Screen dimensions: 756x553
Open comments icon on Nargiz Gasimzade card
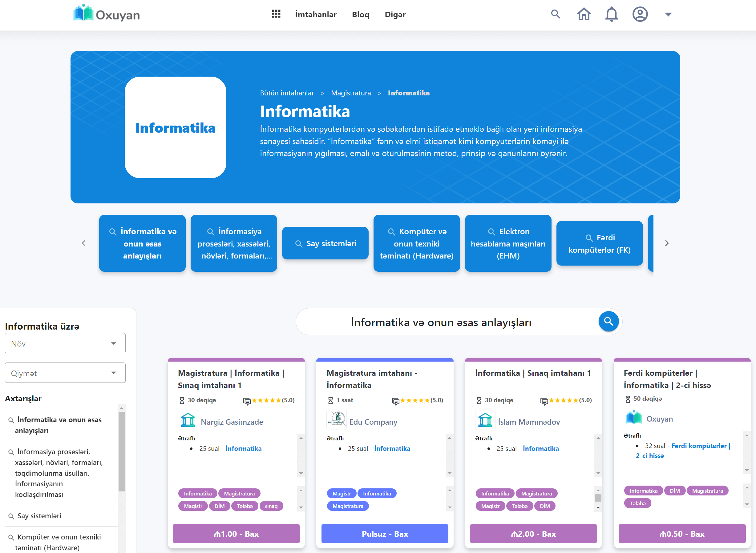pyautogui.click(x=247, y=401)
